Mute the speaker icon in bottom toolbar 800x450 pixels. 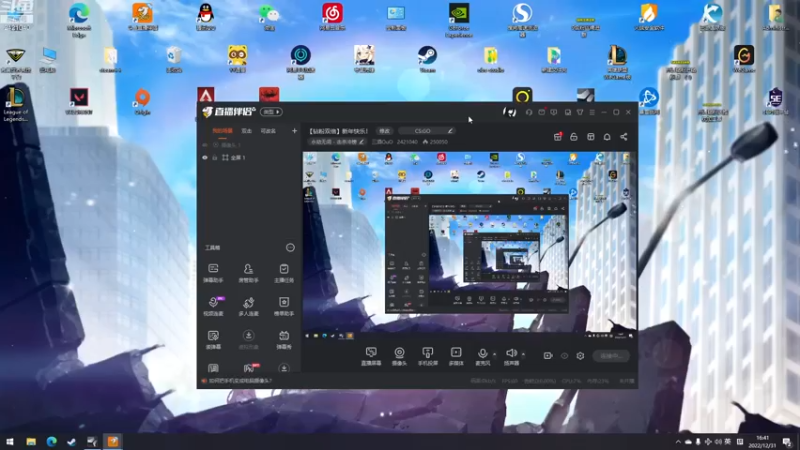(511, 353)
